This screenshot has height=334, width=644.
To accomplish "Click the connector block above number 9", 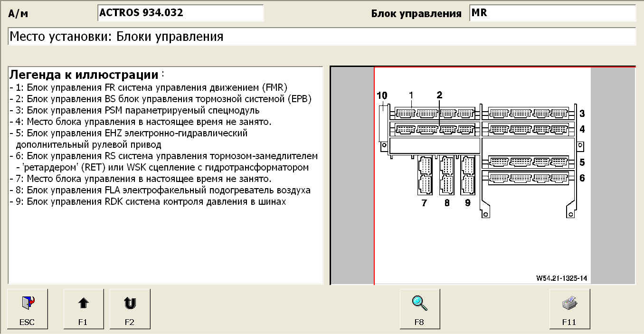I will point(468,175).
